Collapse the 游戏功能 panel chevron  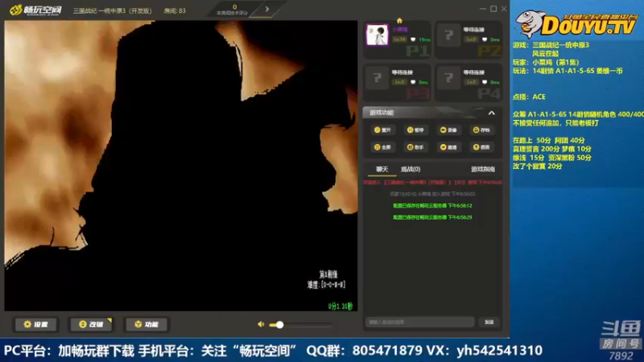pyautogui.click(x=491, y=113)
